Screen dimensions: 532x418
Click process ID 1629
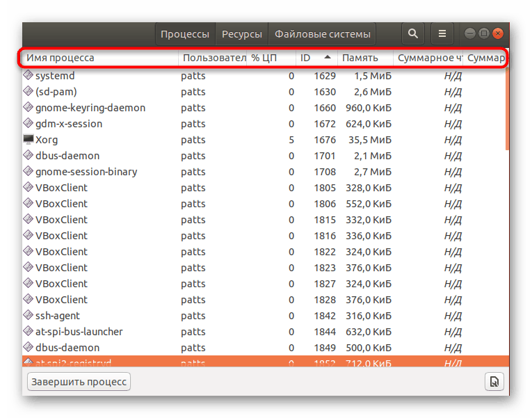pyautogui.click(x=325, y=76)
